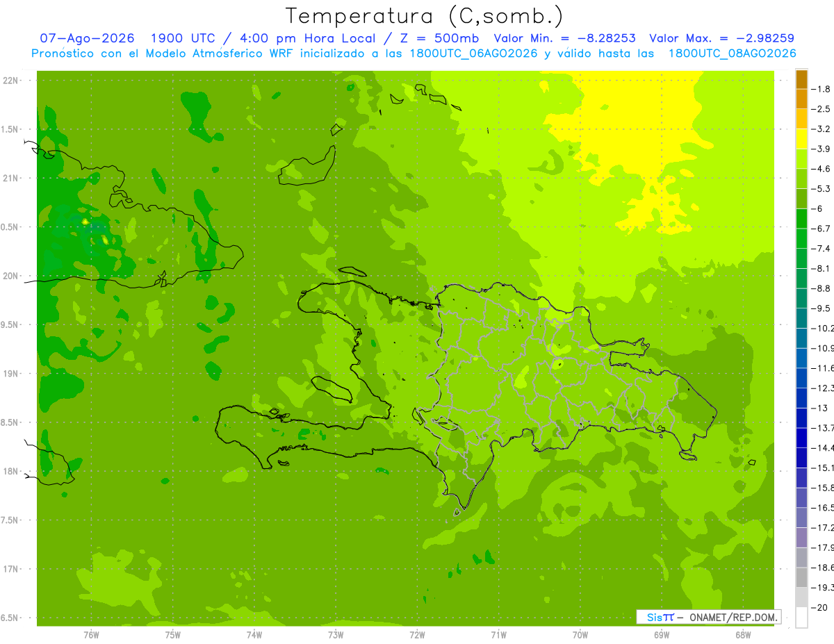Click the '74W' longitude label

[x=254, y=635]
